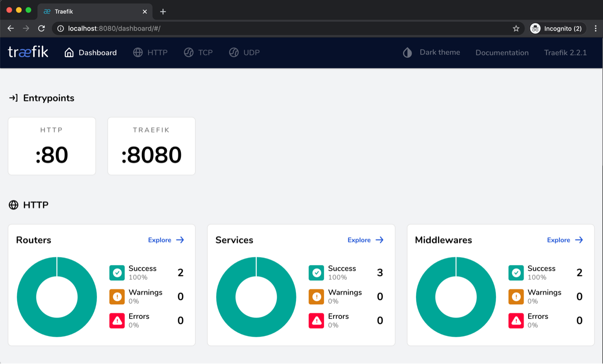Click the browser forward arrow
This screenshot has height=364, width=603.
pyautogui.click(x=26, y=29)
